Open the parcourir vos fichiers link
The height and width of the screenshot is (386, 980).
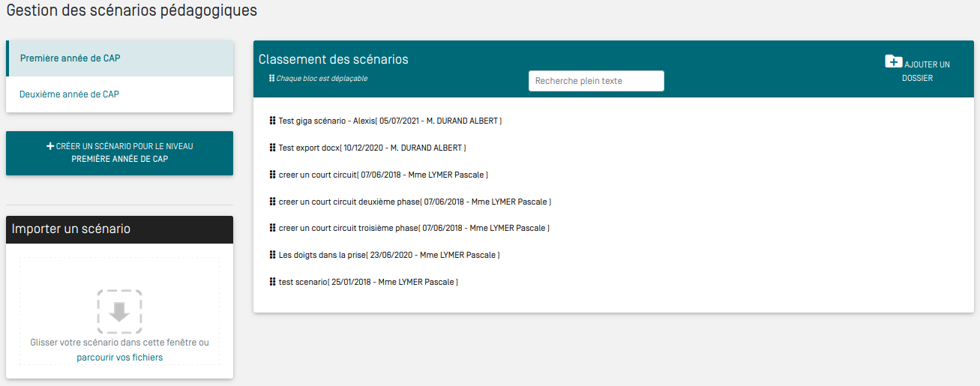(119, 358)
